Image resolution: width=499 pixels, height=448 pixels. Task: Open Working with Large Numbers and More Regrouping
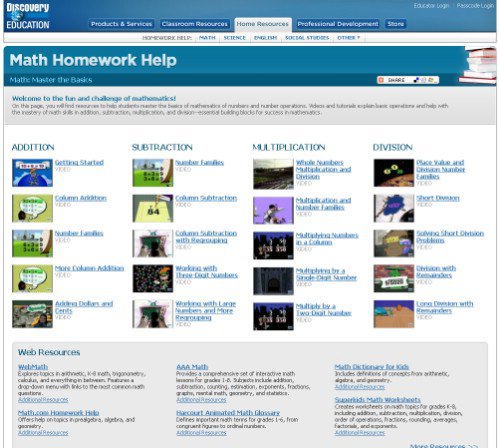tap(206, 310)
